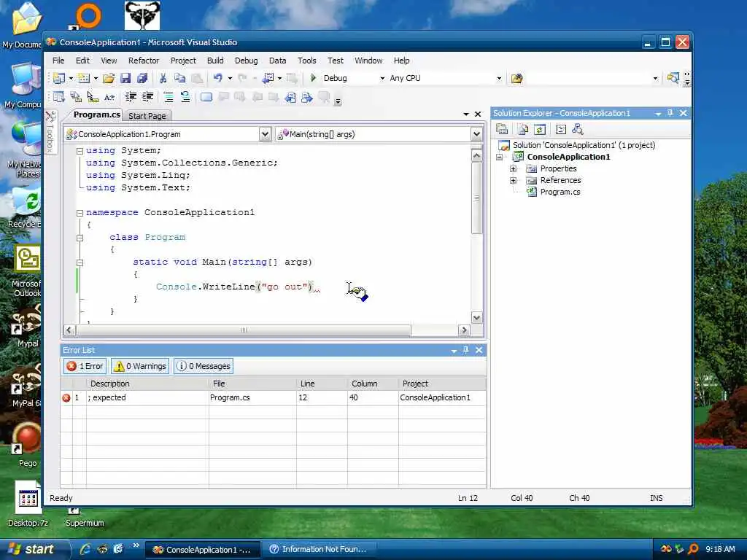This screenshot has height=560, width=747.
Task: Toggle auto-hide pin on Solution Explorer
Action: (670, 113)
